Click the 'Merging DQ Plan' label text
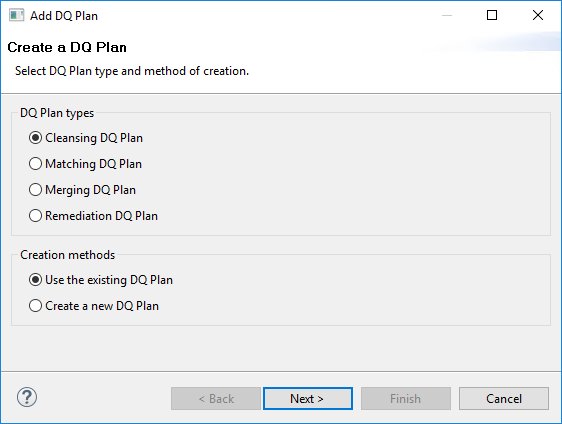The width and height of the screenshot is (562, 424). [90, 190]
